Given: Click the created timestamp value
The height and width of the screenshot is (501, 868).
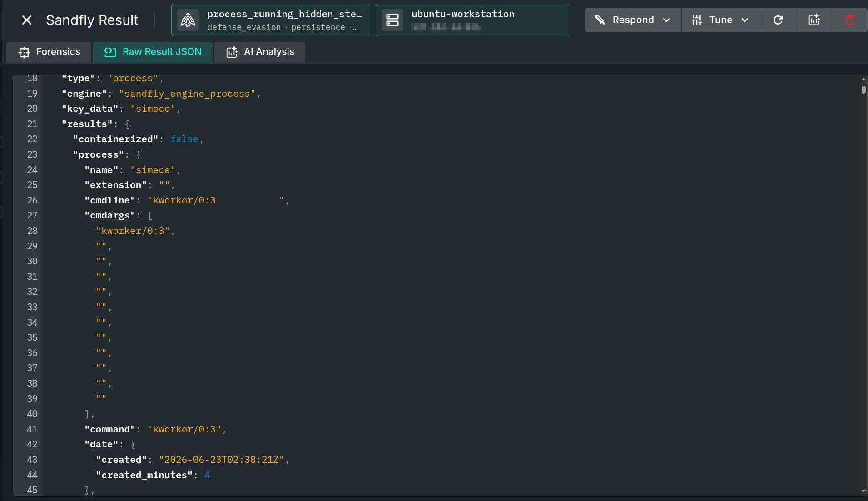Looking at the screenshot, I should click(222, 460).
